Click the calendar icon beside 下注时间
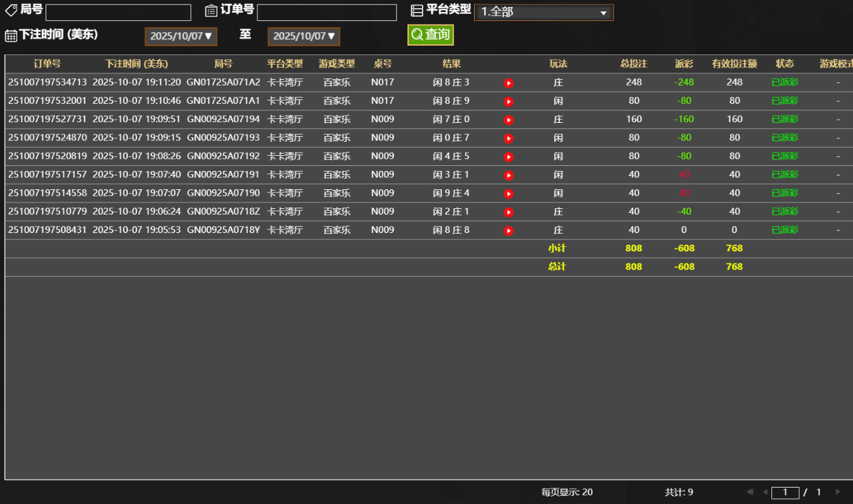The image size is (853, 504). pos(10,36)
